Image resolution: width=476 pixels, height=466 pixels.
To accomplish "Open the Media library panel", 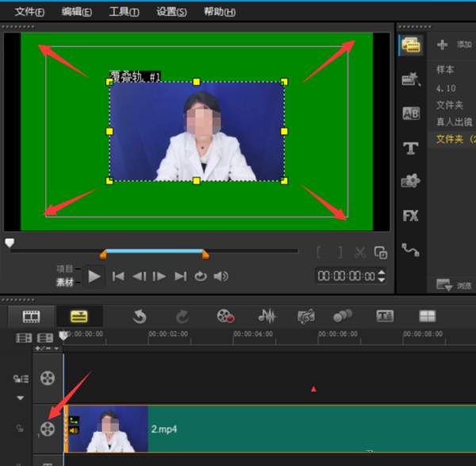I will [410, 45].
